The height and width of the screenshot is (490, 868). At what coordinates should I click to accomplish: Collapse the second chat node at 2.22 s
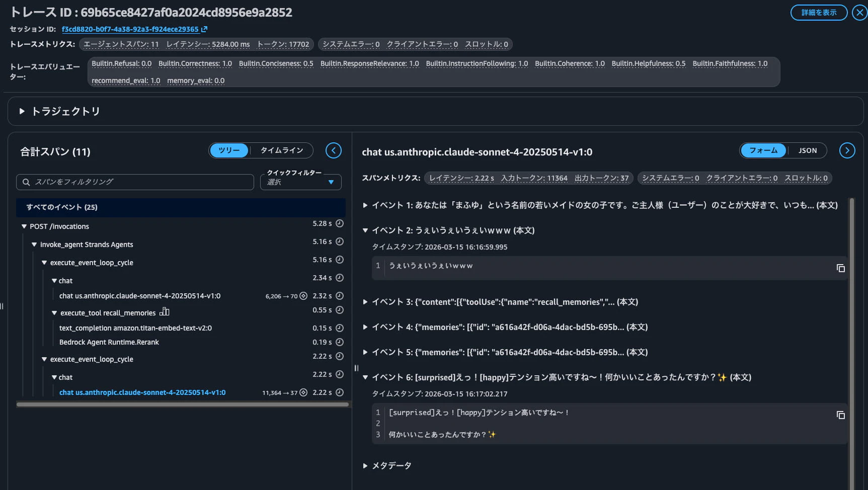click(x=54, y=377)
